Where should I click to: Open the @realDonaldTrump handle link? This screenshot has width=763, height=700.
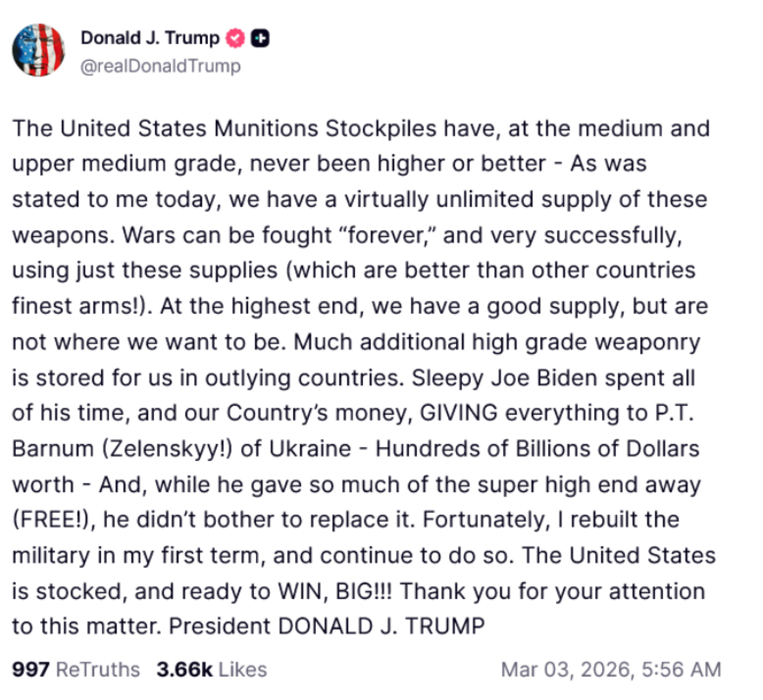point(160,66)
